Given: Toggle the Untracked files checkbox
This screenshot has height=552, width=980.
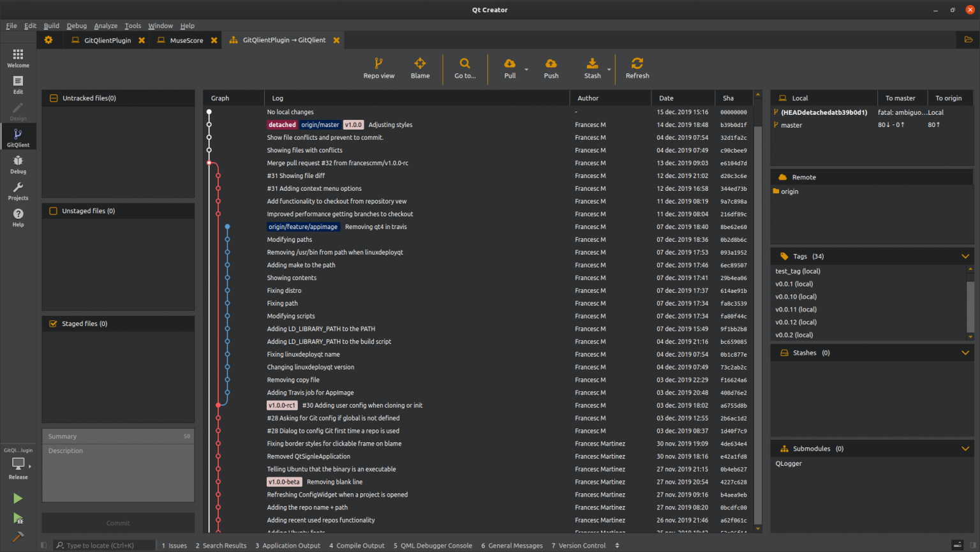Looking at the screenshot, I should point(53,98).
